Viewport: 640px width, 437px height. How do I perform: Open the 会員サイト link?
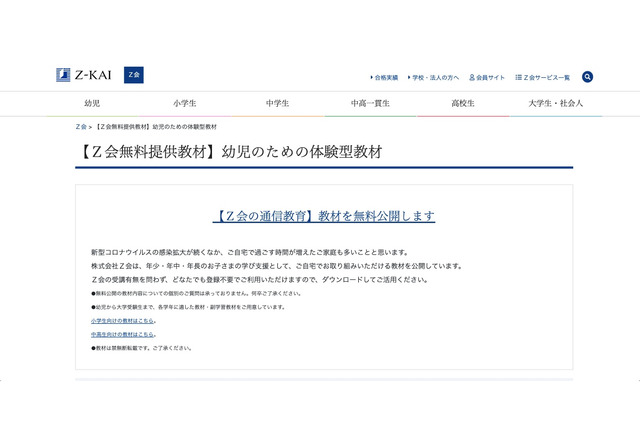pos(487,78)
